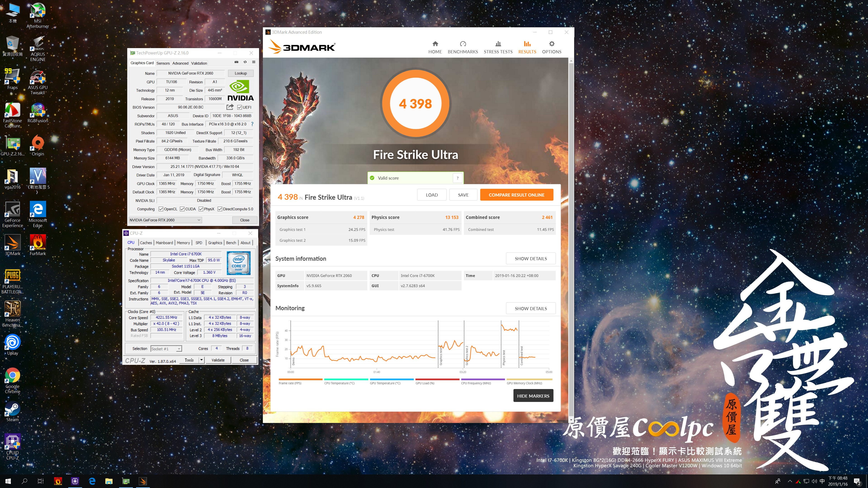
Task: Click the taskbar clock showing 08:48
Action: coord(838,481)
